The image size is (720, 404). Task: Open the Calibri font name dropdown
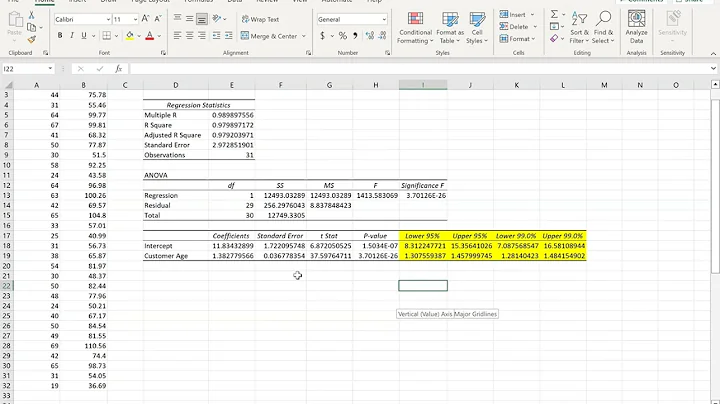point(108,19)
